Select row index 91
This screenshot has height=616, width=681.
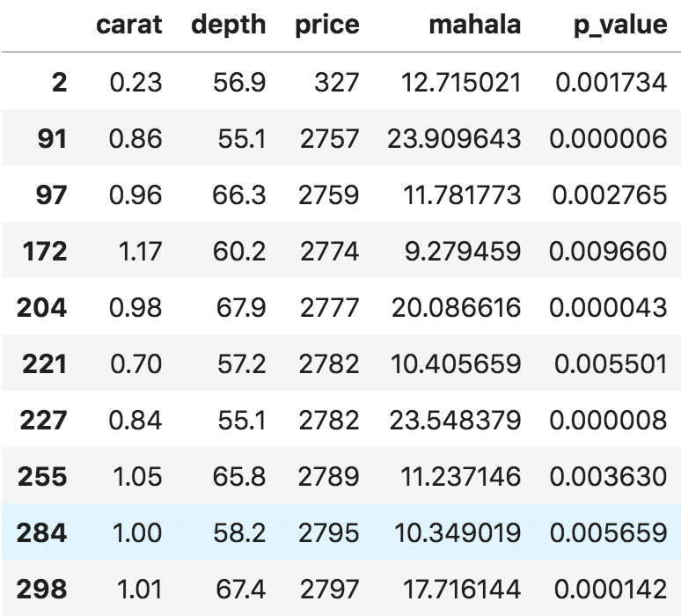(x=52, y=139)
